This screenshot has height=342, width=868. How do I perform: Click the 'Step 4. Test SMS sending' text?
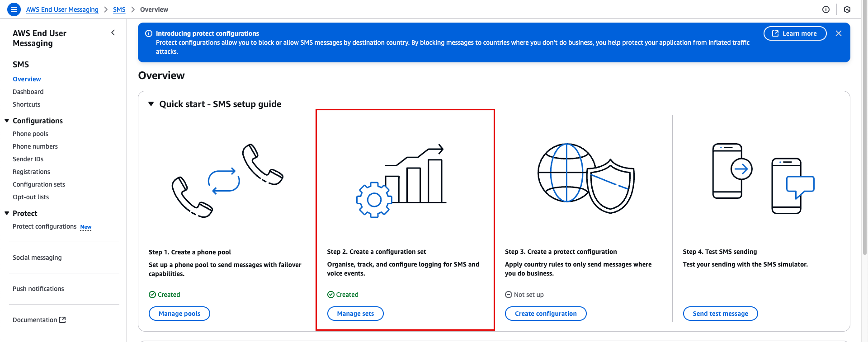(720, 252)
